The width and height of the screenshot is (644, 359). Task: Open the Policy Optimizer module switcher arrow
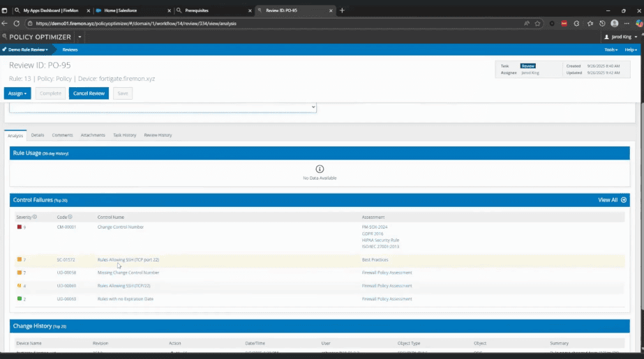[x=80, y=37]
